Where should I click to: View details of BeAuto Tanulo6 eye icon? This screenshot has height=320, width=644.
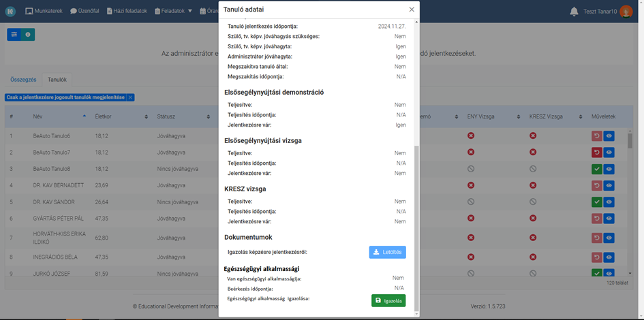[609, 135]
